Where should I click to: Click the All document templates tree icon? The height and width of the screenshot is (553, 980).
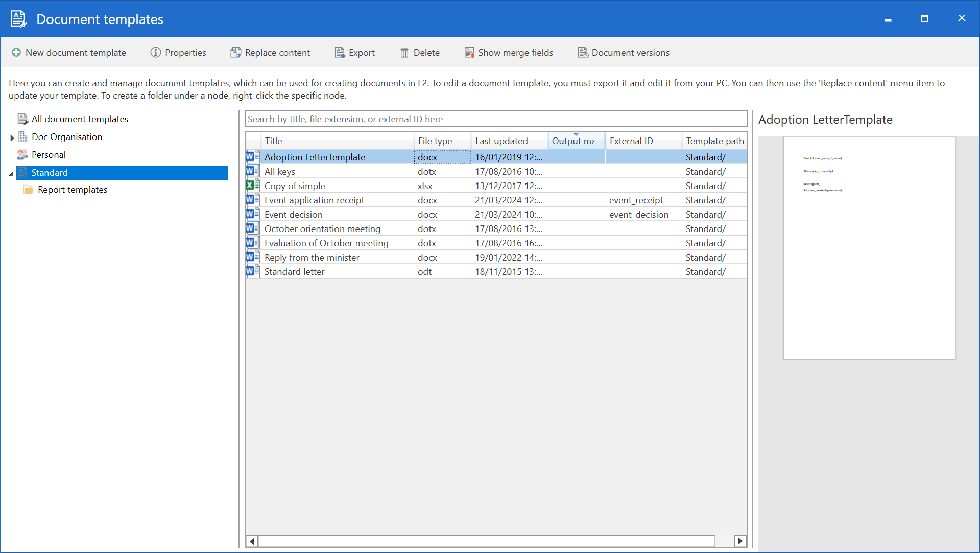[x=22, y=119]
